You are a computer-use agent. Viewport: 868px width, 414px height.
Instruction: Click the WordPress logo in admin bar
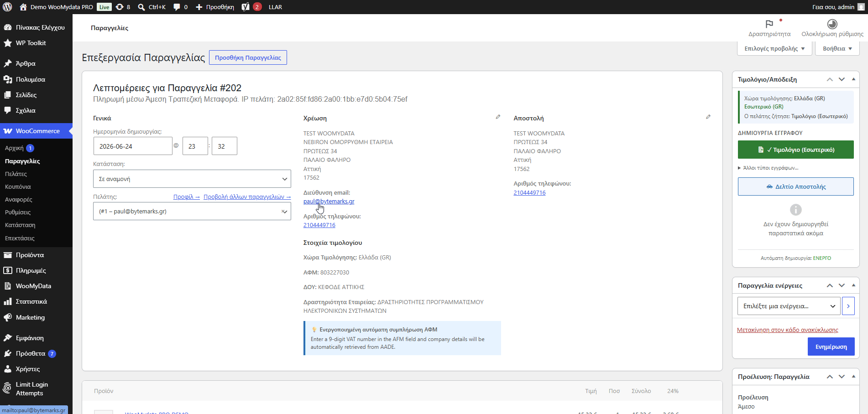pos(7,7)
